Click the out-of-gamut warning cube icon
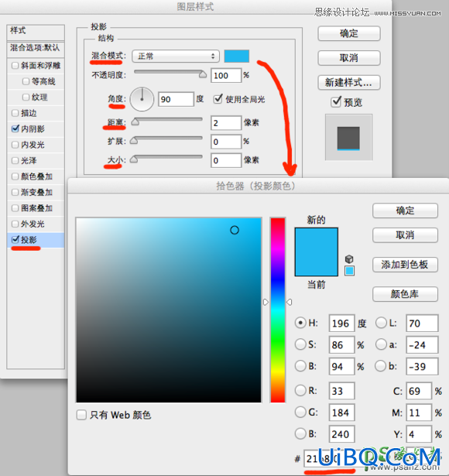 (x=349, y=259)
